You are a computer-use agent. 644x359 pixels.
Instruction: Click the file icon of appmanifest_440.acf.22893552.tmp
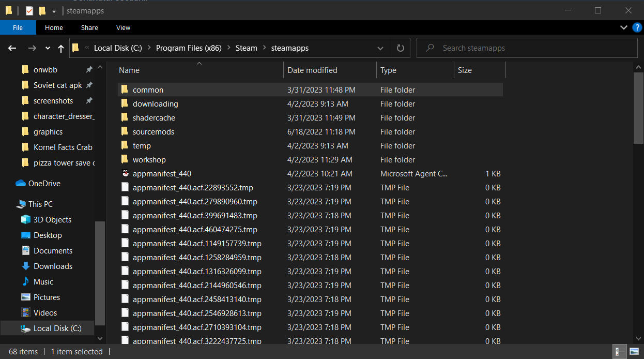pyautogui.click(x=125, y=187)
